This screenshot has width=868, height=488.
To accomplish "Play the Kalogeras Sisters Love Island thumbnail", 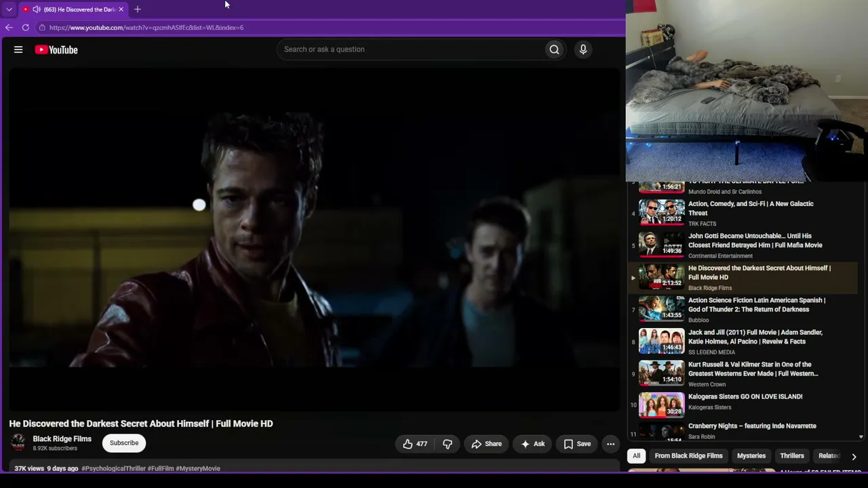I will pos(661,405).
